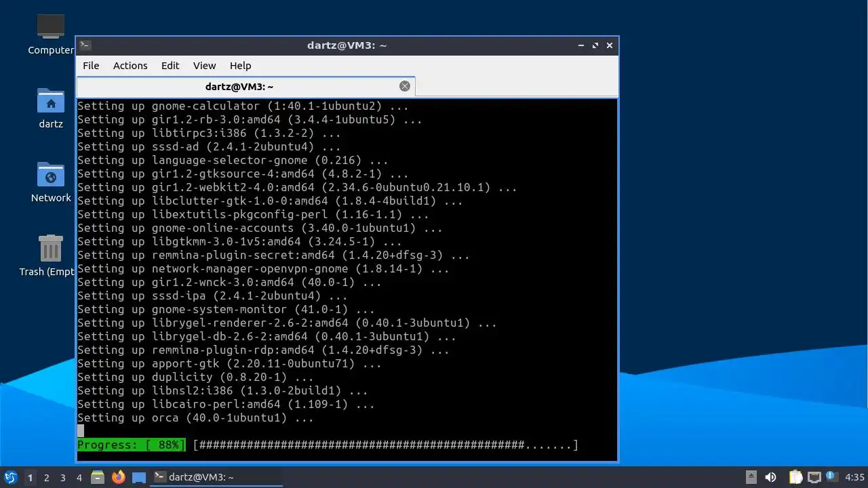Open the Network desktop icon

click(51, 182)
